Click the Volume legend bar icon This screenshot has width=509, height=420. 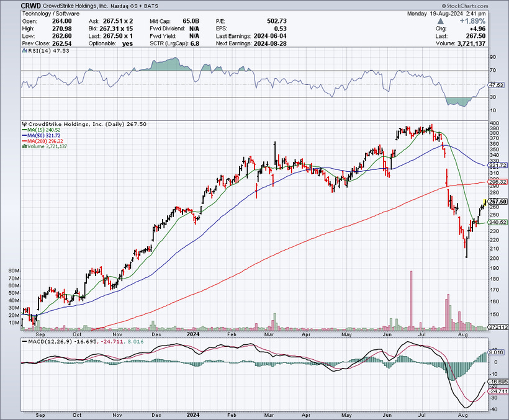tap(24, 146)
